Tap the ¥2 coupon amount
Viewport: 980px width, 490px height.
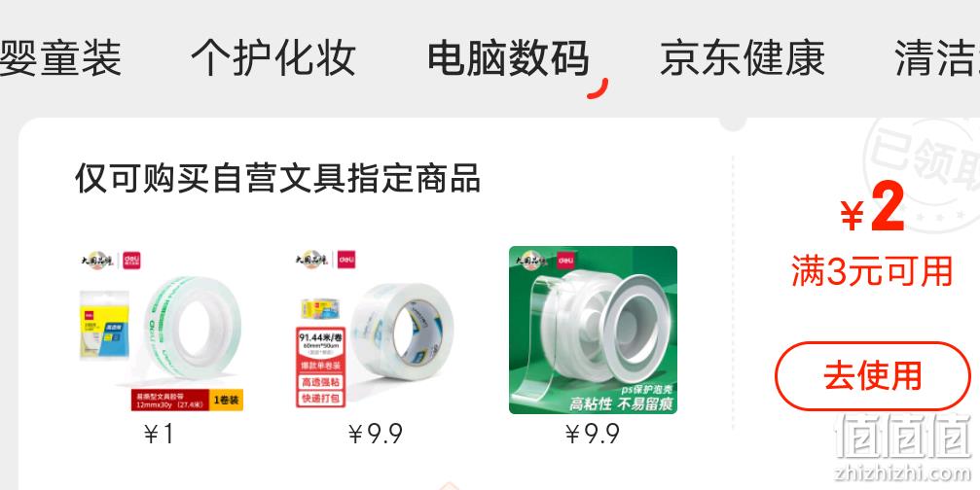tap(873, 208)
